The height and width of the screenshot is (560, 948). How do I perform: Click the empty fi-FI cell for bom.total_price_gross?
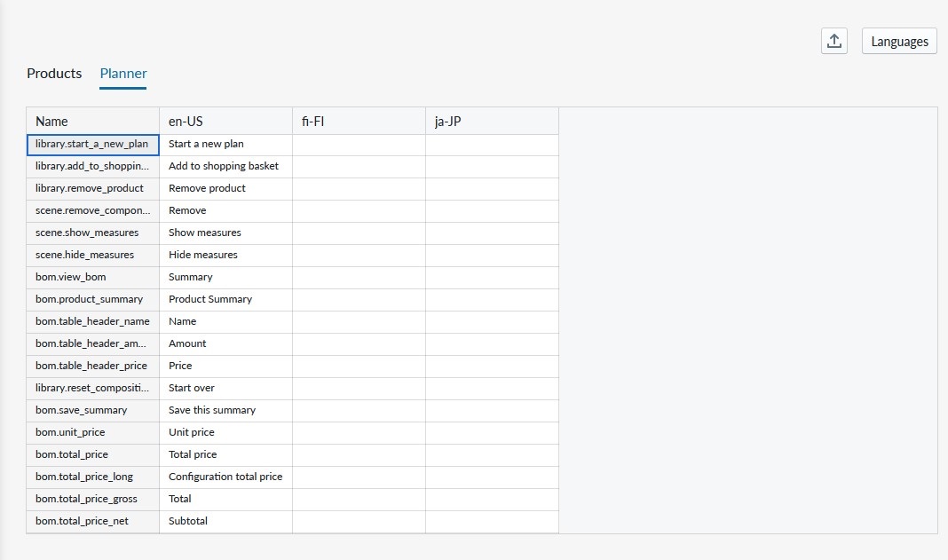click(x=359, y=500)
